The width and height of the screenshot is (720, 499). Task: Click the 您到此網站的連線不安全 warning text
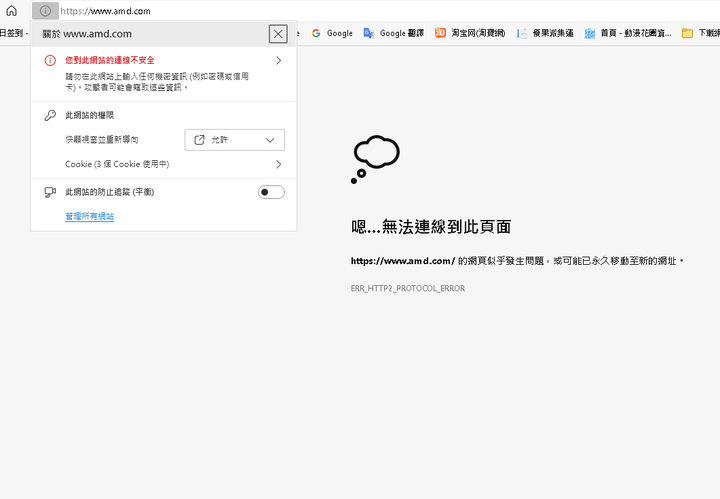(x=110, y=60)
